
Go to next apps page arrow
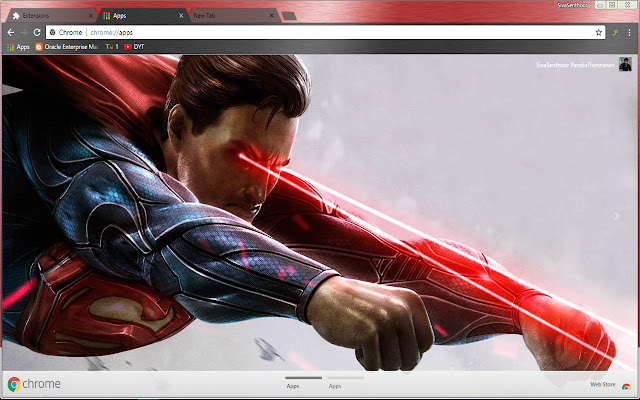[x=616, y=216]
